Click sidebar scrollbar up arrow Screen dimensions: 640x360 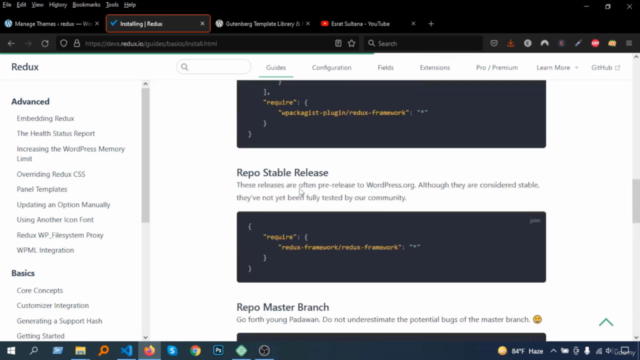click(145, 84)
